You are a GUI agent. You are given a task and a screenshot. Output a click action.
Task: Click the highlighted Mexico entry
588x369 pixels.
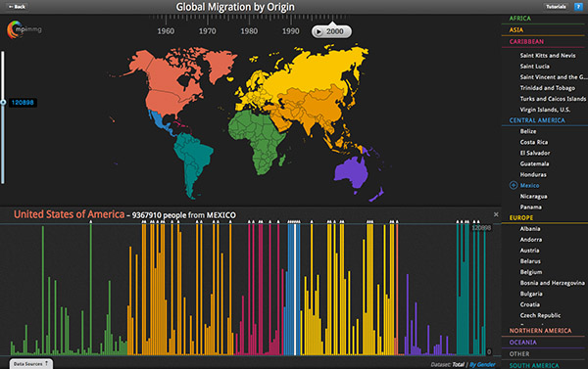[x=529, y=185]
